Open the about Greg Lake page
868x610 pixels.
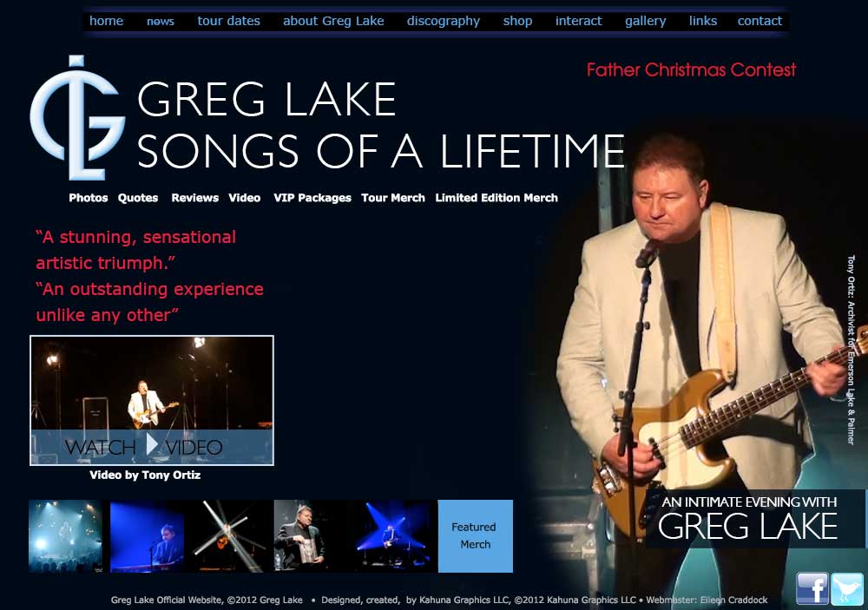(x=333, y=21)
